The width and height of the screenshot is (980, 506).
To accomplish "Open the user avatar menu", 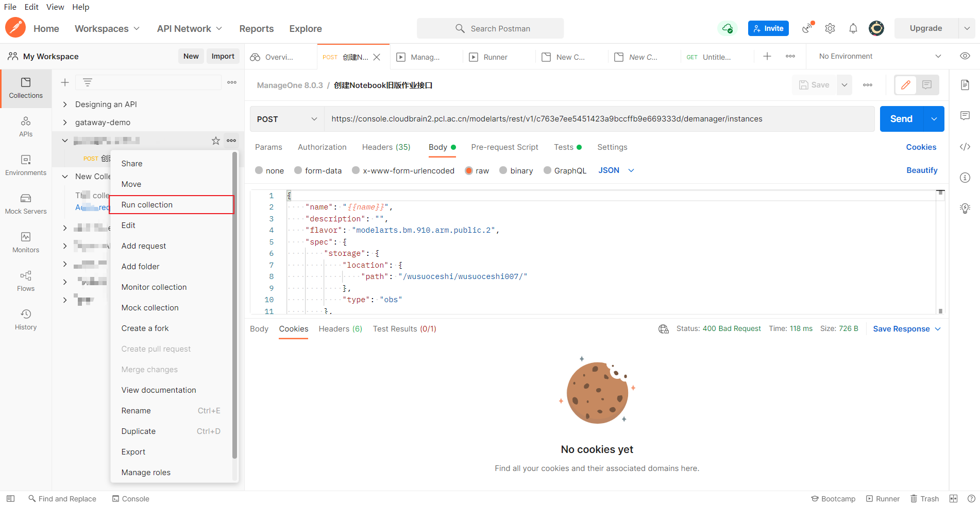I will pos(876,28).
